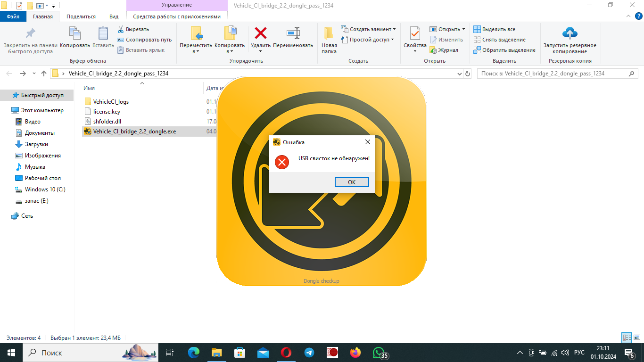
Task: Expand the address bar history dropdown
Action: point(460,74)
